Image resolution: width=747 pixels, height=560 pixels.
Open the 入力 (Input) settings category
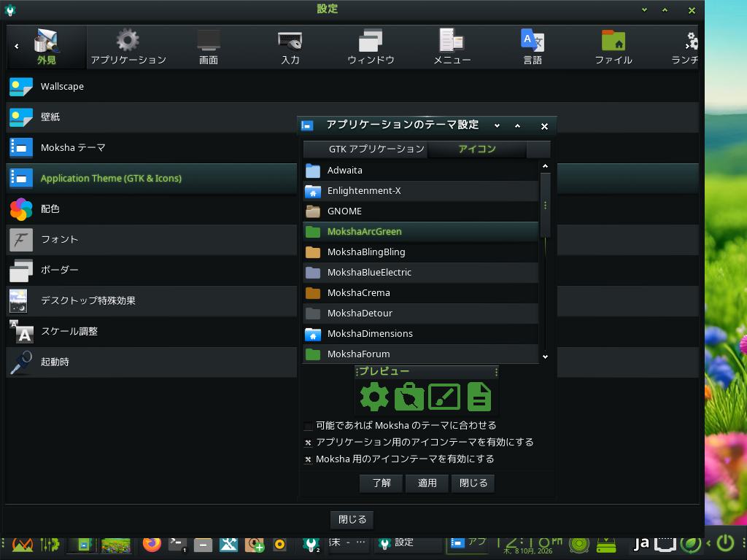[x=290, y=47]
